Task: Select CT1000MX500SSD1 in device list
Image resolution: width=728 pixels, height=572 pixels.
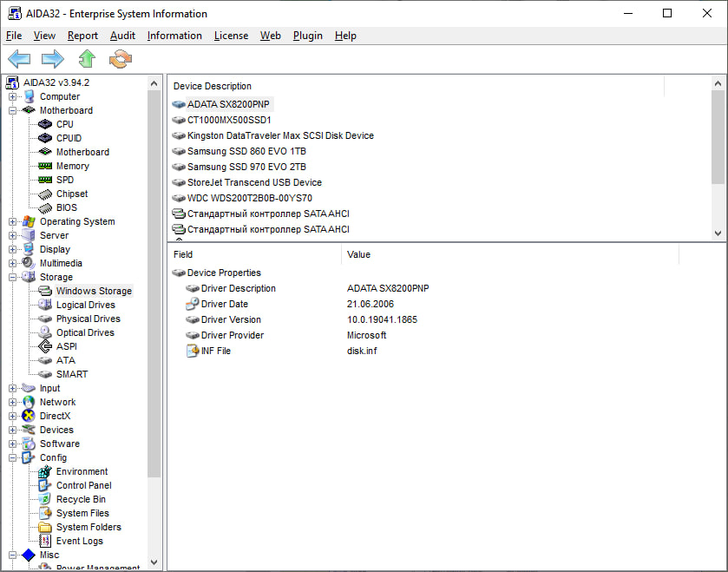Action: click(x=229, y=121)
